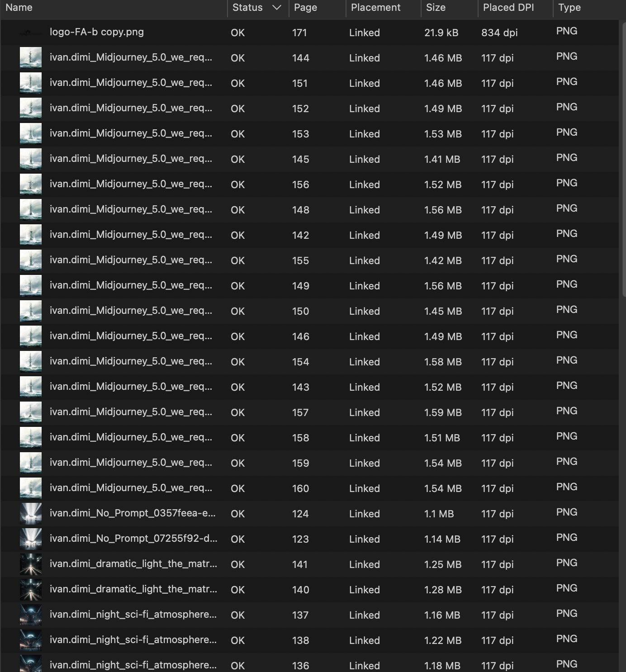Viewport: 626px width, 672px height.
Task: Select the thumbnail in the page 145 row
Action: (x=31, y=159)
